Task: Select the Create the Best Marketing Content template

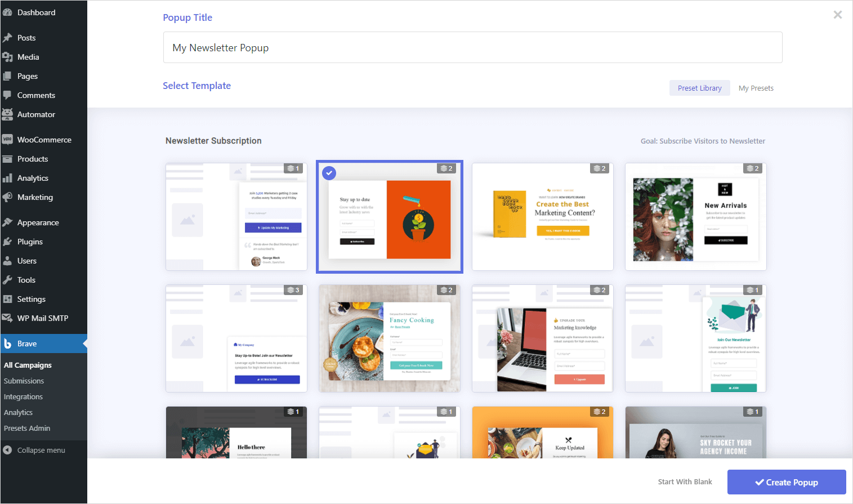Action: point(543,217)
